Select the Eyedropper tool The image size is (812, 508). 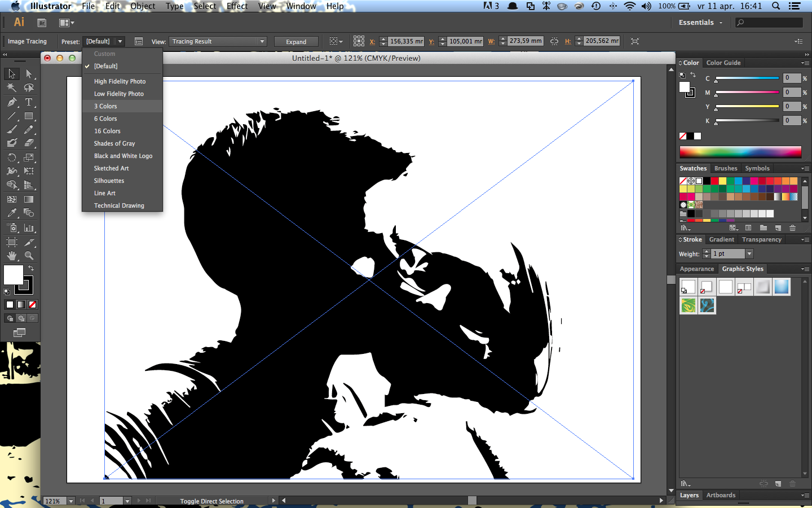pos(12,213)
